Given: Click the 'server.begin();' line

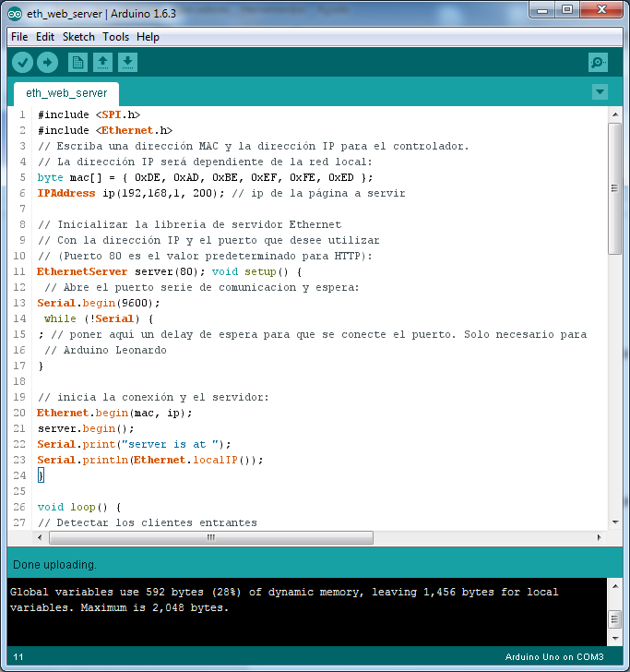Looking at the screenshot, I should pyautogui.click(x=86, y=428).
